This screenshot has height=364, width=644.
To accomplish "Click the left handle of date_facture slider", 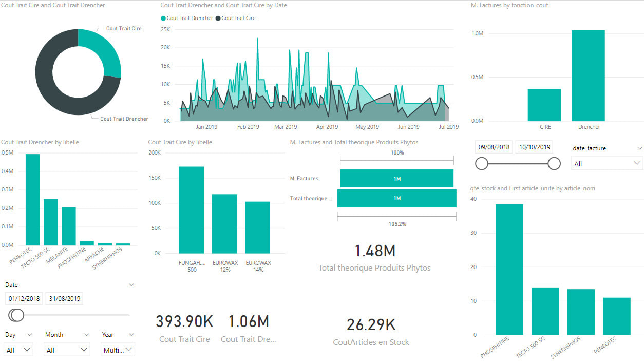I will pyautogui.click(x=482, y=163).
